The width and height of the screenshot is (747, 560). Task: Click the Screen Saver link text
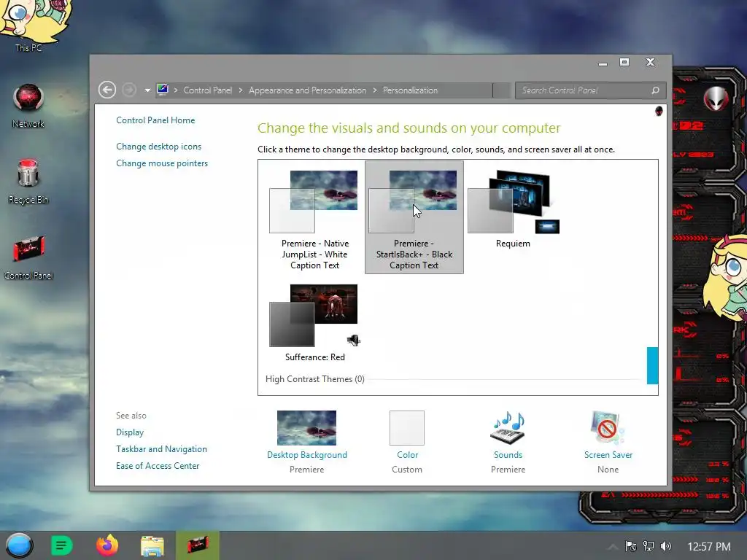[x=608, y=455]
